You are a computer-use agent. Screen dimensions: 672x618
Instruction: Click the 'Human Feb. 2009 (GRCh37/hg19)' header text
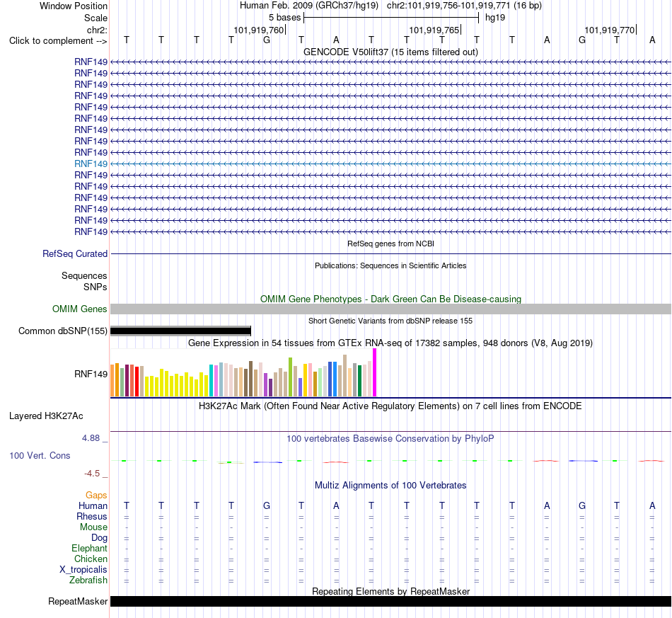pos(309,6)
